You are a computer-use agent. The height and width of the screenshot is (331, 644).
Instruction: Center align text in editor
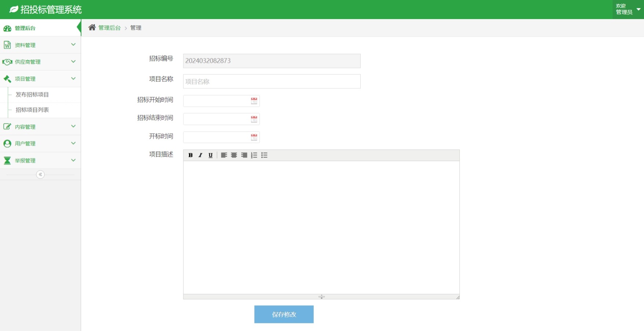[234, 155]
